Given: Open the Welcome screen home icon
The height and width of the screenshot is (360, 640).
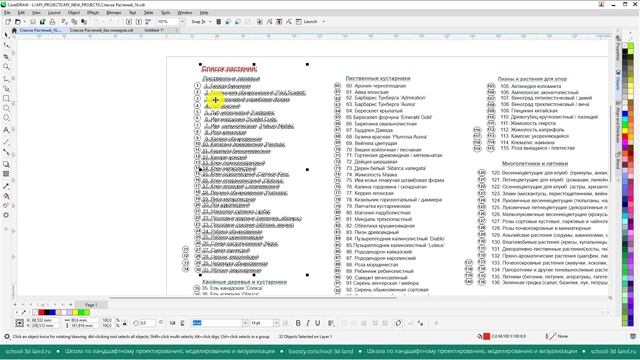Looking at the screenshot, I should (x=14, y=30).
